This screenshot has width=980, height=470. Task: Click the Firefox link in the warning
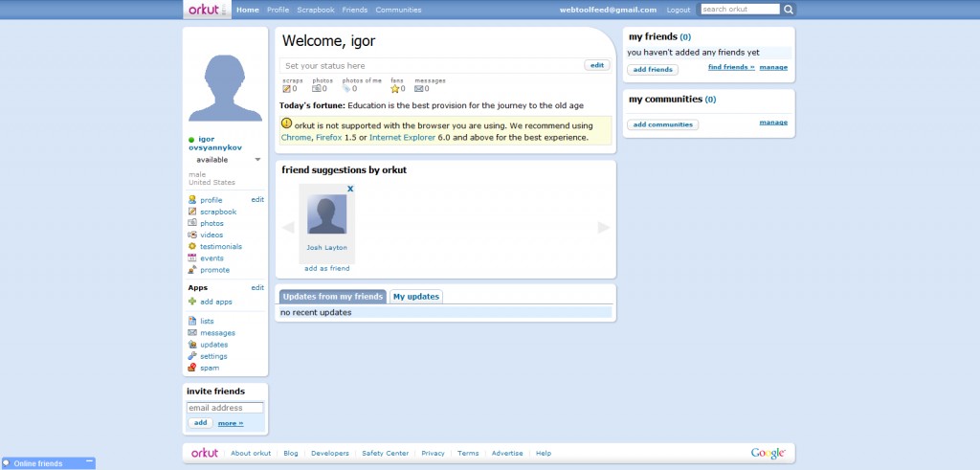329,138
